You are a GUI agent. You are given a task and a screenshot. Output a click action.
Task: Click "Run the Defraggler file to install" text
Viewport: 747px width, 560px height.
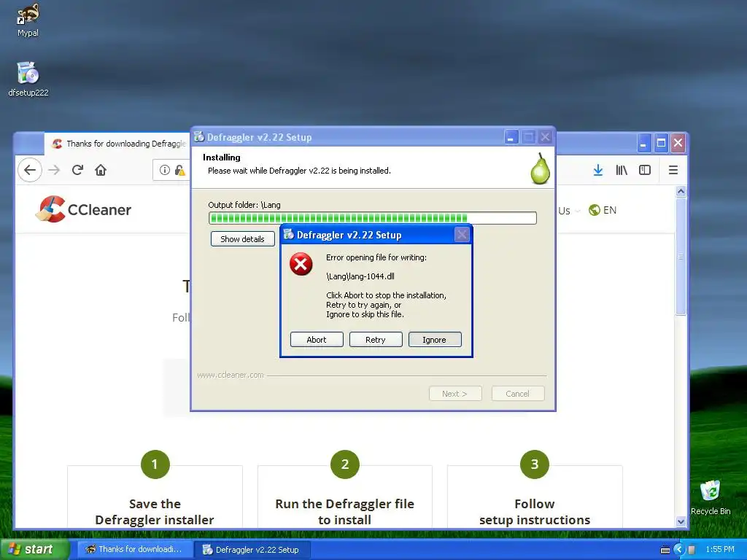345,512
